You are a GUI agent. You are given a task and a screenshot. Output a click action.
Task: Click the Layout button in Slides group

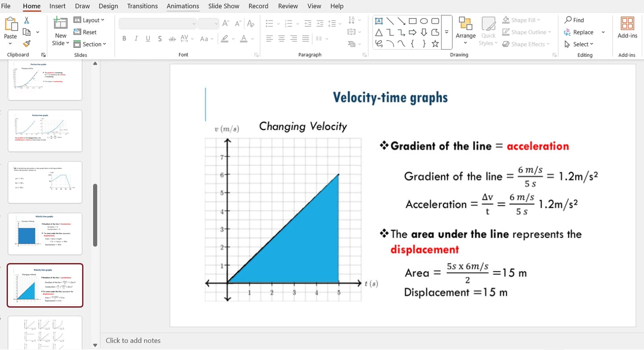point(90,20)
